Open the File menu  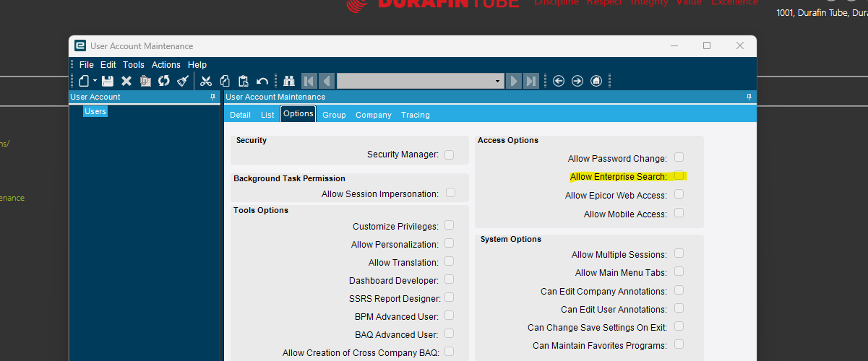[x=87, y=65]
